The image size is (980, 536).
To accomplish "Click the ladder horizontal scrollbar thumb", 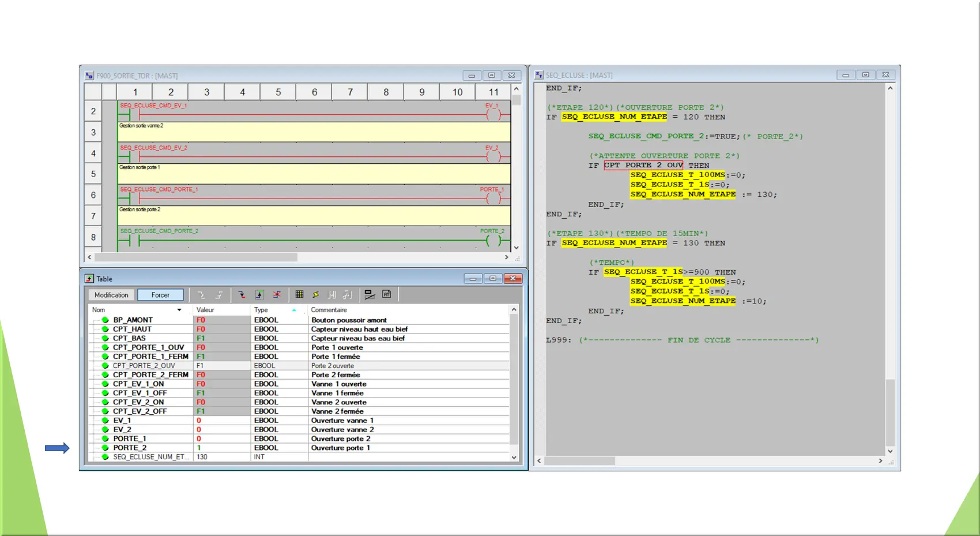I will click(x=196, y=257).
